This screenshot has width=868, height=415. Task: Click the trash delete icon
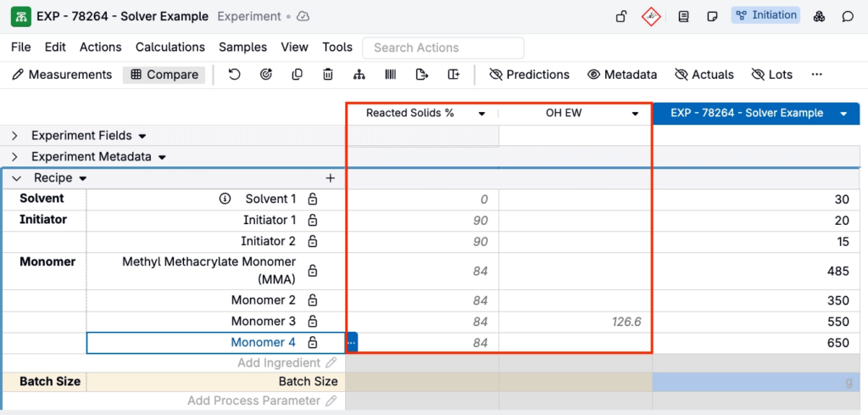328,74
